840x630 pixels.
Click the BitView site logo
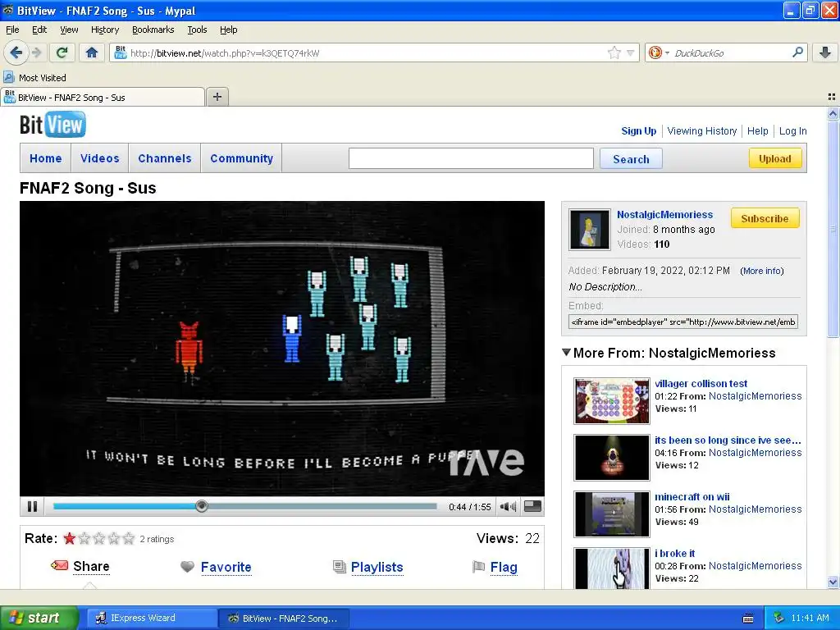(x=52, y=125)
